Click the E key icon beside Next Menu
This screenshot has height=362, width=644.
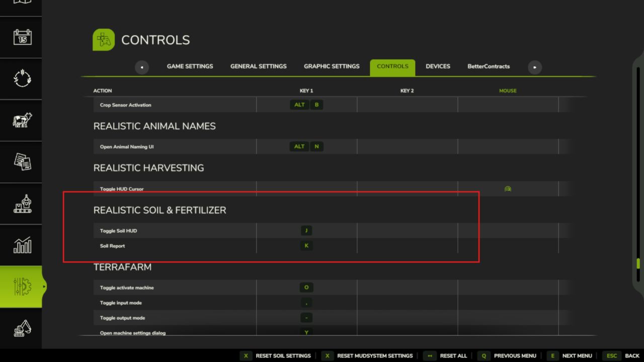click(x=552, y=355)
